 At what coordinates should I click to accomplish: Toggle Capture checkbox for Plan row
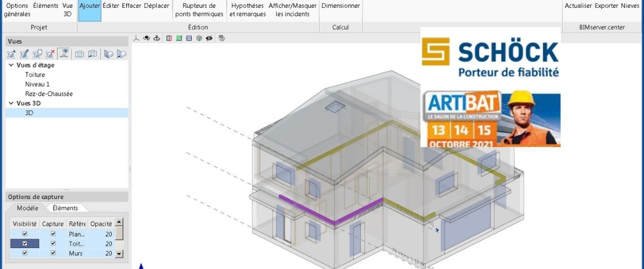[53, 234]
